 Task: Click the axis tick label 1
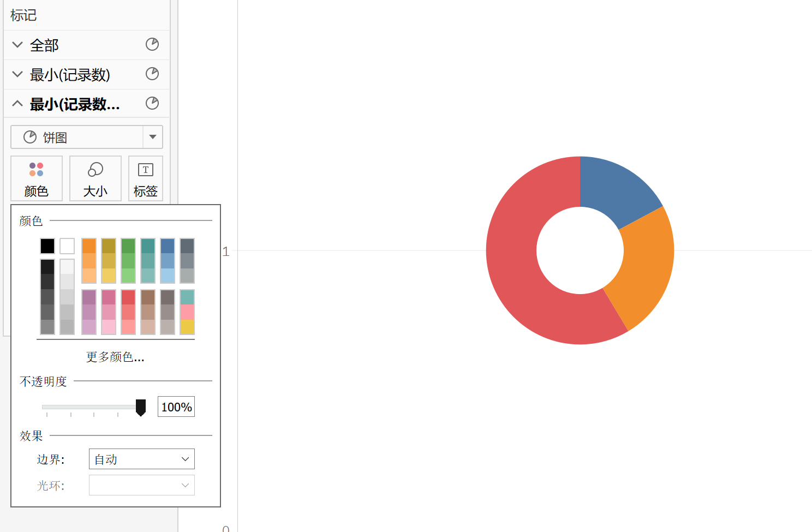[x=226, y=252]
